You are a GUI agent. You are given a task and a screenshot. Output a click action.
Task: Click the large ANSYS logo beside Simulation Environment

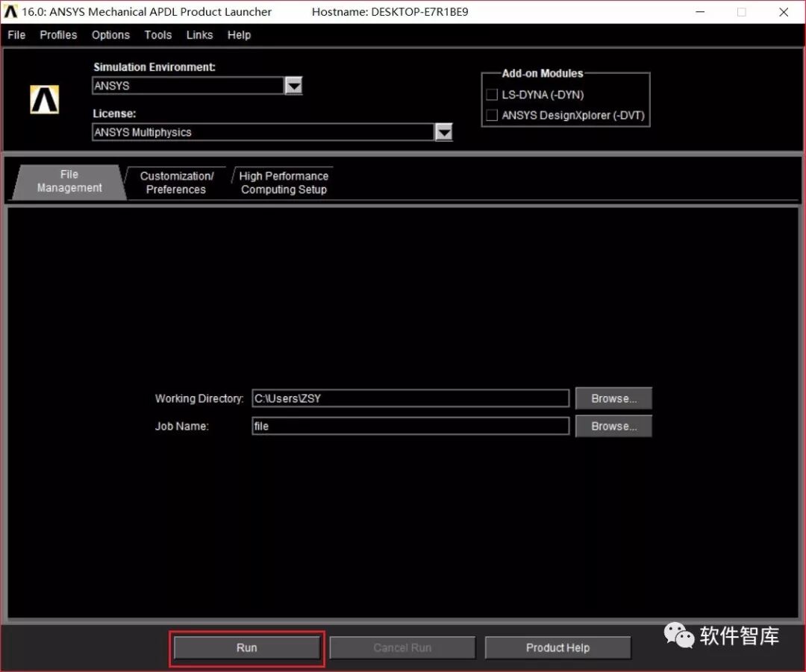click(x=44, y=100)
